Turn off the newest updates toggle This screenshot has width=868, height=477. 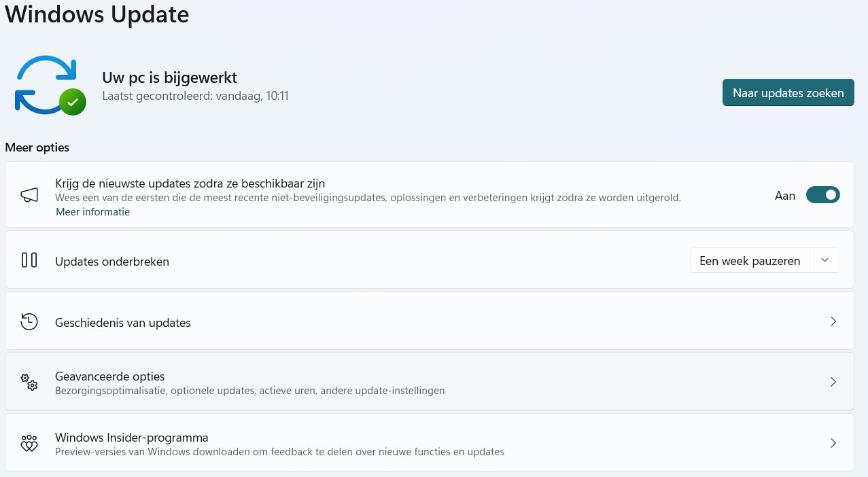(822, 195)
